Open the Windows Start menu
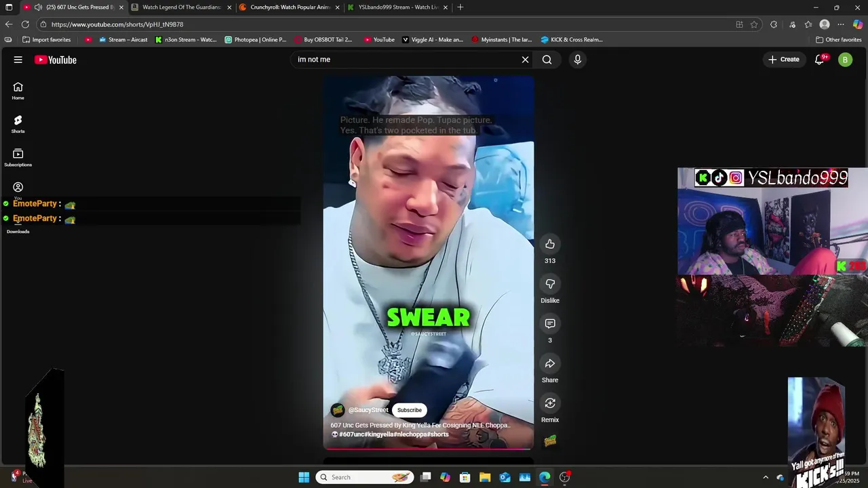The height and width of the screenshot is (488, 868). [304, 477]
